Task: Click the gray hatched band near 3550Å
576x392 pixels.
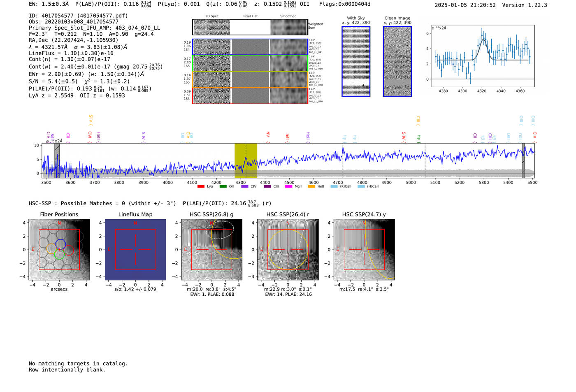Action: pyautogui.click(x=57, y=160)
